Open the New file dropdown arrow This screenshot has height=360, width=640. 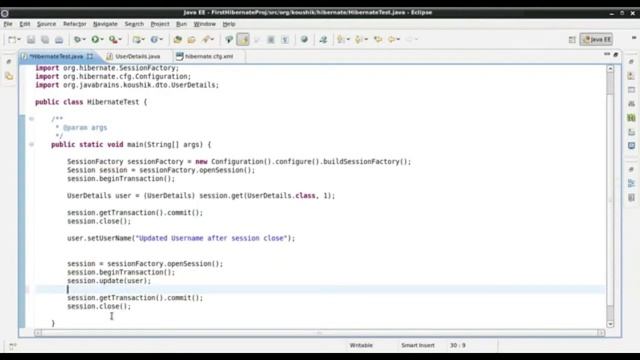[x=19, y=40]
